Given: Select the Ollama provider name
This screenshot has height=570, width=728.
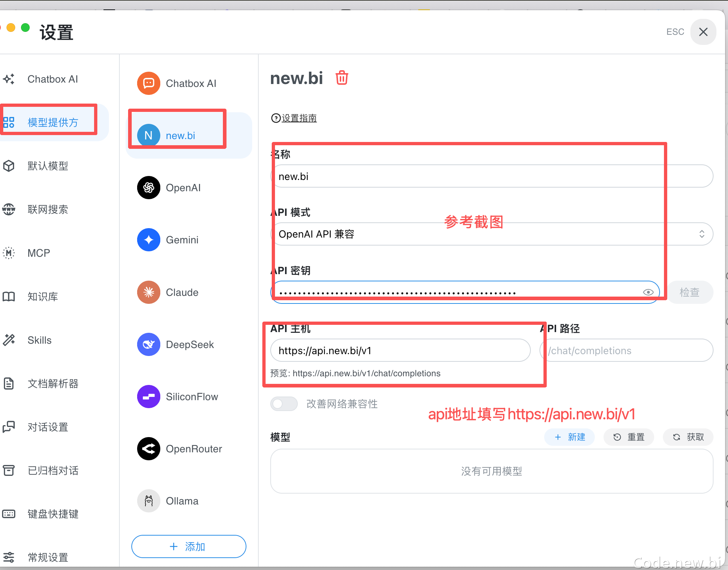Looking at the screenshot, I should (x=182, y=501).
